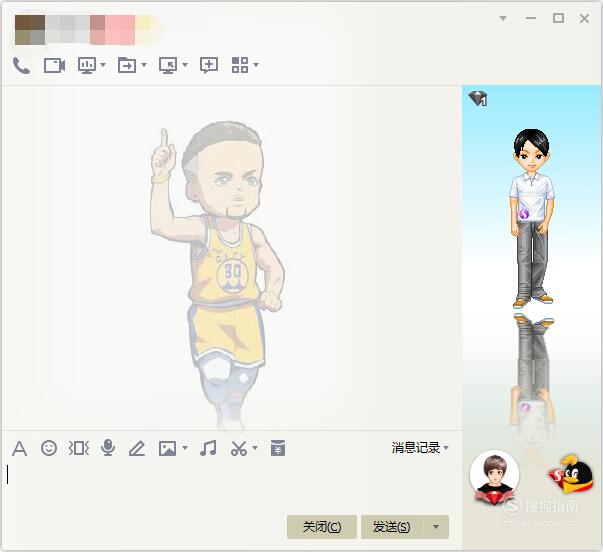The height and width of the screenshot is (552, 603).
Task: Open the remote presentation icon
Action: pos(87,65)
